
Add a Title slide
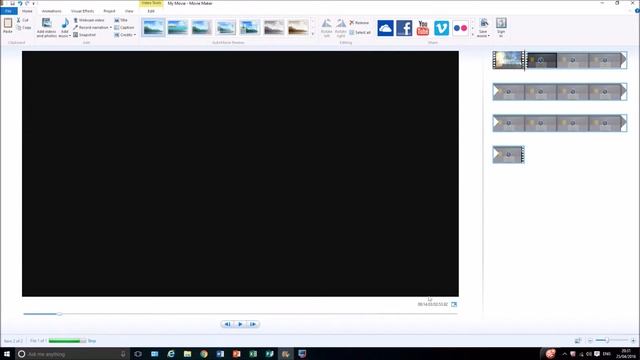121,20
